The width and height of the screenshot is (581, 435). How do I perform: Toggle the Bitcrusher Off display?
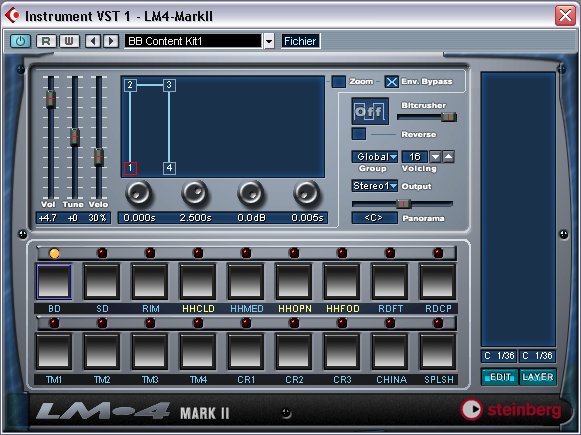click(370, 111)
